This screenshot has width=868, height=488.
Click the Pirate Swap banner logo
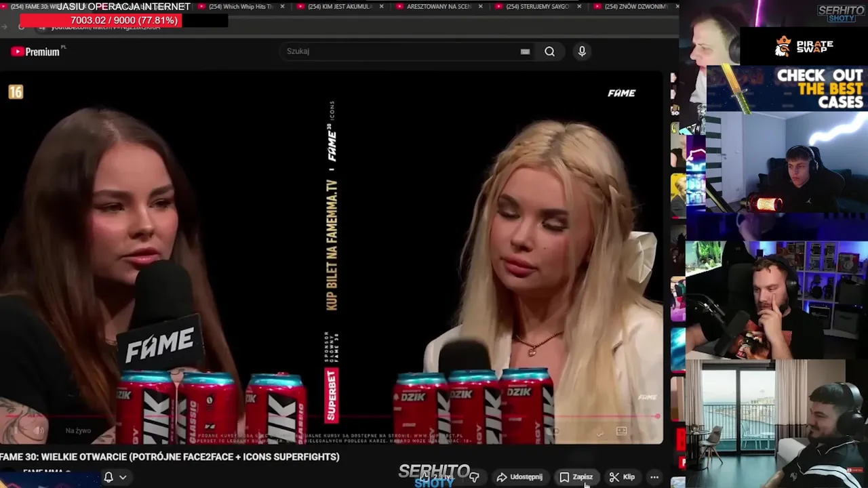pyautogui.click(x=804, y=46)
